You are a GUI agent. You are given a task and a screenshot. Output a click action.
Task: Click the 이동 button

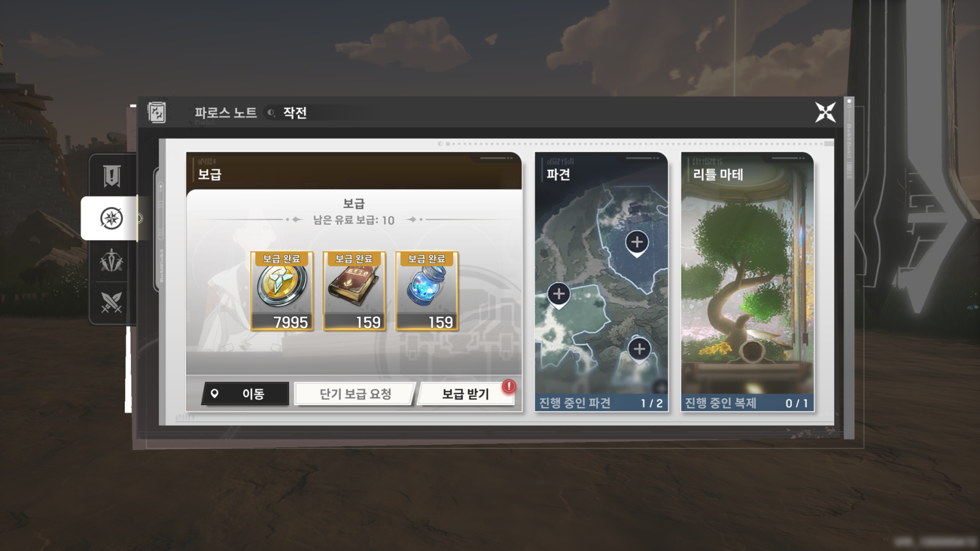point(245,394)
